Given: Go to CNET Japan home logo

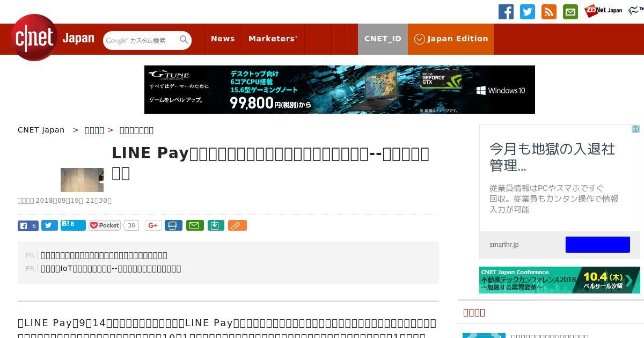Looking at the screenshot, I should coord(53,38).
